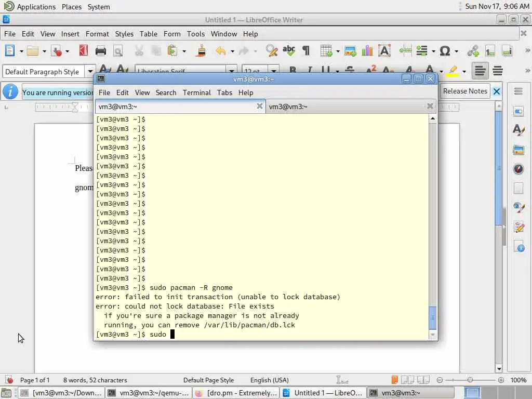Open the sidebar Gallery deck icon

[x=518, y=150]
